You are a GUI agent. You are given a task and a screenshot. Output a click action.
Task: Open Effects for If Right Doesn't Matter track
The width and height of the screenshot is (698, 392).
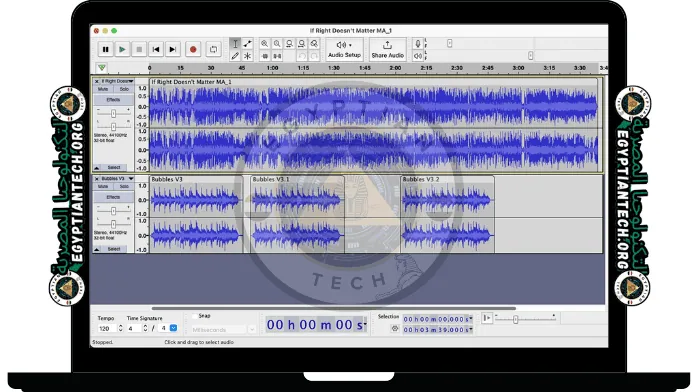[114, 100]
